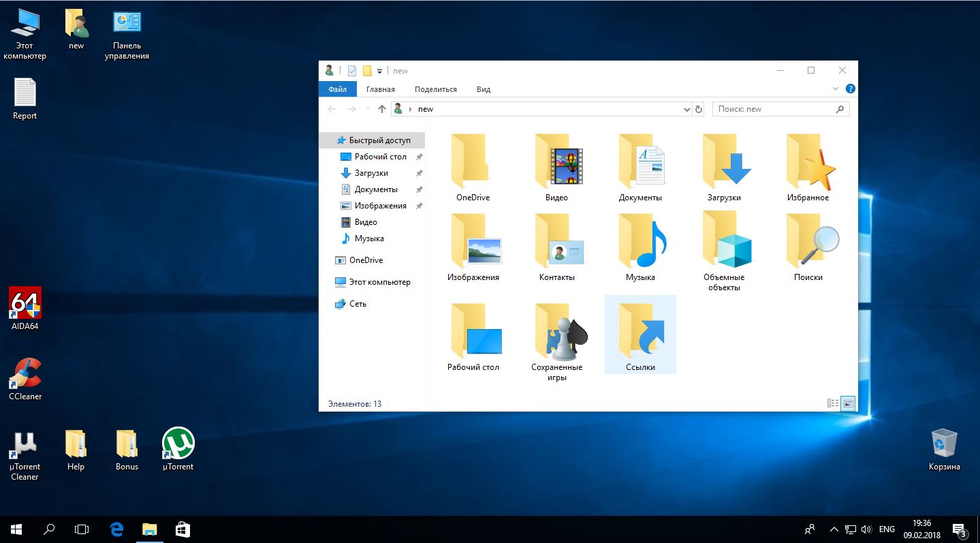
Task: Select the Документы folder in the file pane
Action: click(x=640, y=168)
